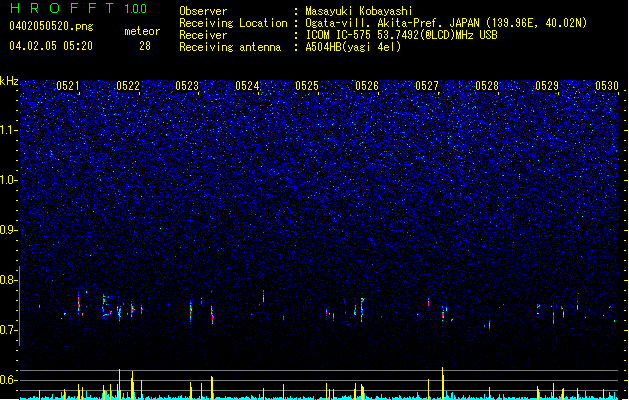The image size is (629, 400).
Task: Click the 0526 time marker
Action: tap(367, 86)
